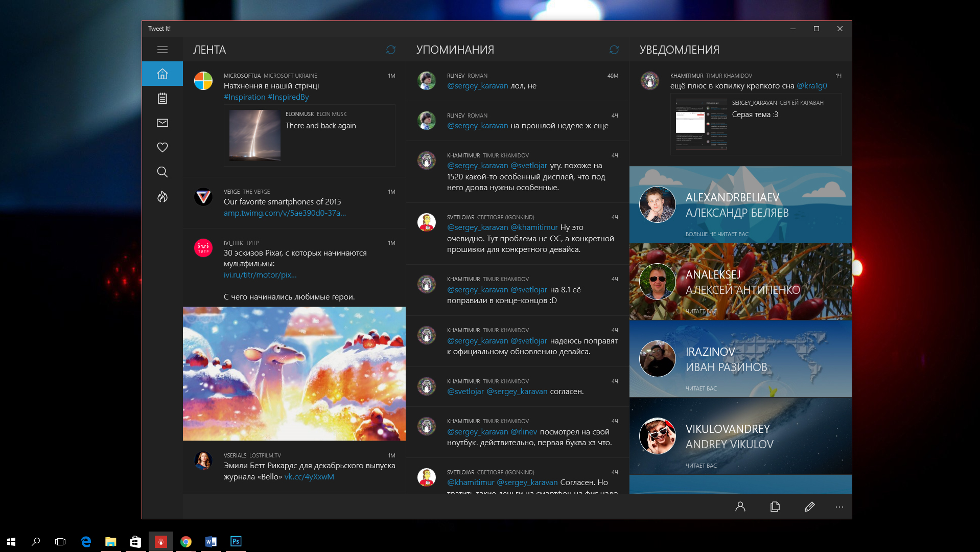Viewport: 980px width, 552px height.
Task: Click KHAMITIMUR avatar in notifications column
Action: [x=650, y=81]
